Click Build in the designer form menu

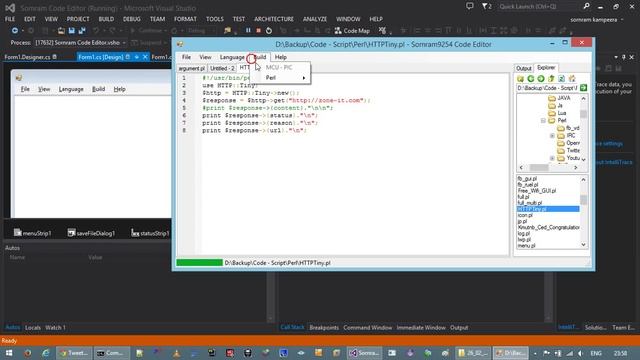point(98,89)
